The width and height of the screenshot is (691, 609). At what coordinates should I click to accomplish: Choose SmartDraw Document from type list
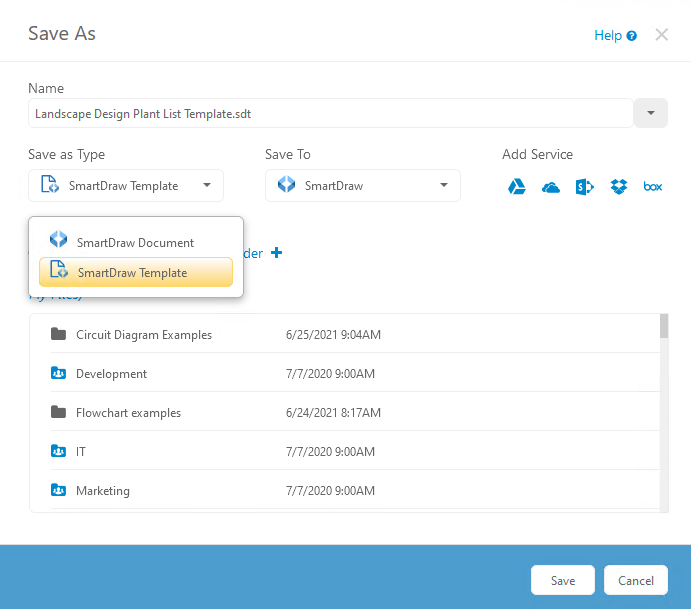[135, 243]
